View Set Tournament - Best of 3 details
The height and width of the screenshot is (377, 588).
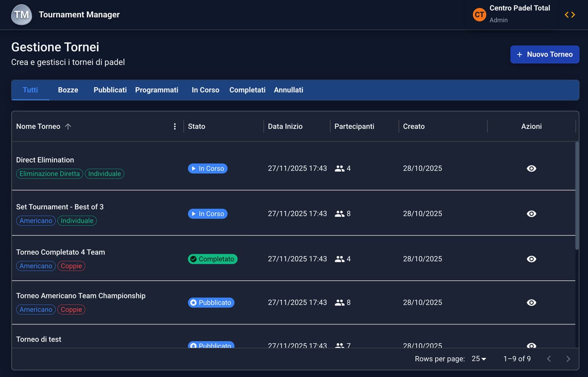531,214
